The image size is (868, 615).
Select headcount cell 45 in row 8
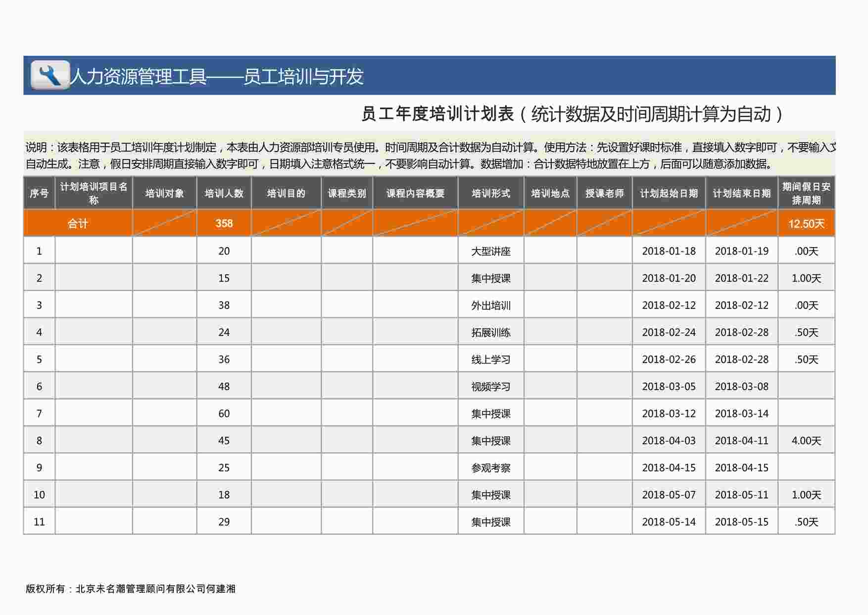pos(224,440)
